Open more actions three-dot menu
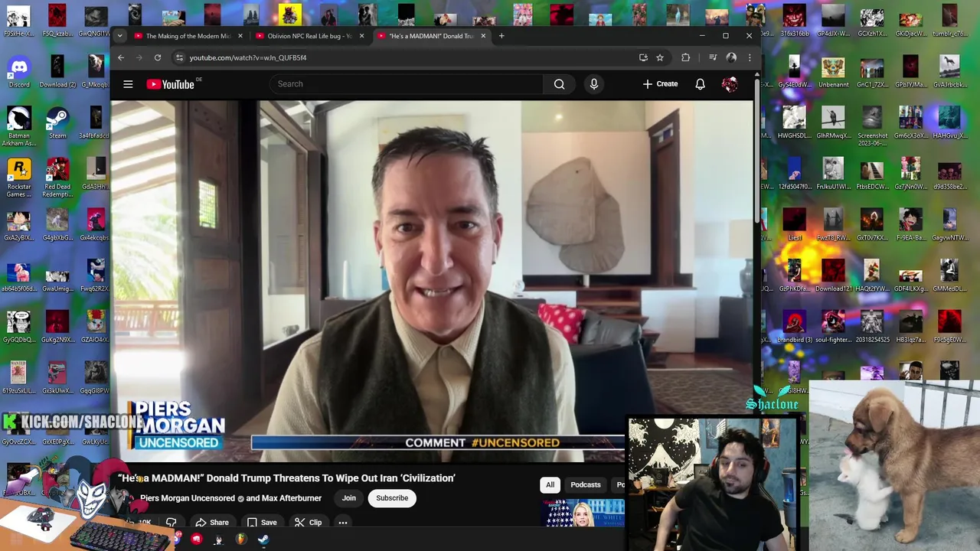Screen dimensions: 980x551 pyautogui.click(x=343, y=523)
